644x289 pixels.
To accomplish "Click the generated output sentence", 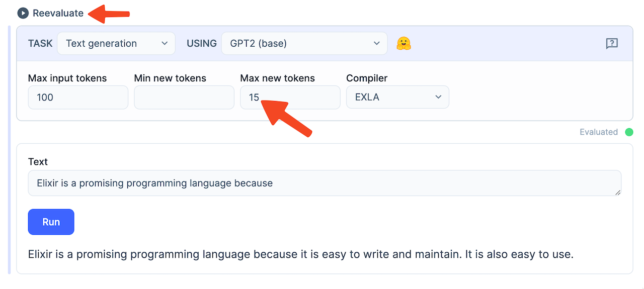I will click(300, 254).
